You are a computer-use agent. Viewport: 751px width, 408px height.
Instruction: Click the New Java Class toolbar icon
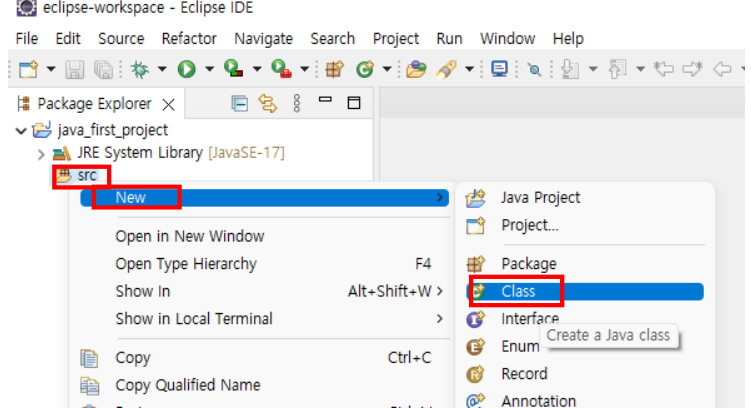pyautogui.click(x=365, y=69)
